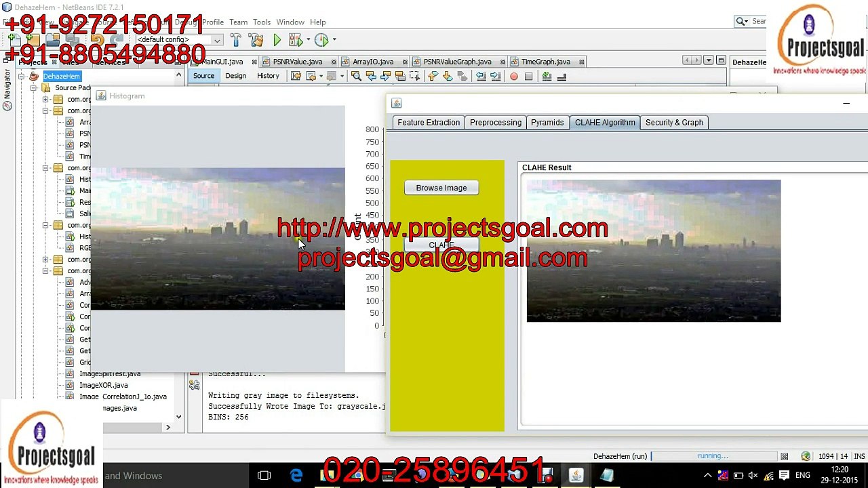
Task: Open Task View on the taskbar
Action: point(264,476)
